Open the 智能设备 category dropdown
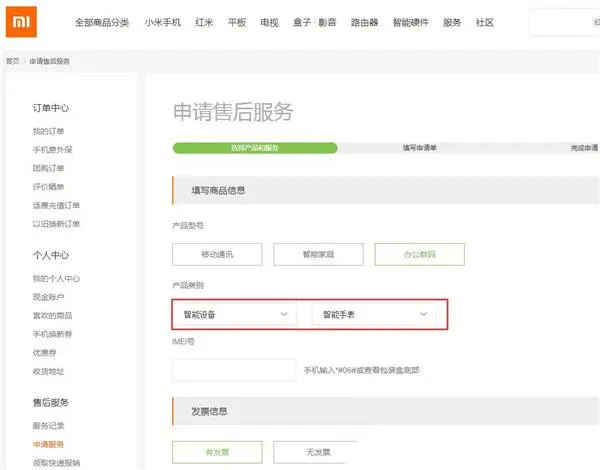The height and width of the screenshot is (470, 600). click(x=235, y=315)
